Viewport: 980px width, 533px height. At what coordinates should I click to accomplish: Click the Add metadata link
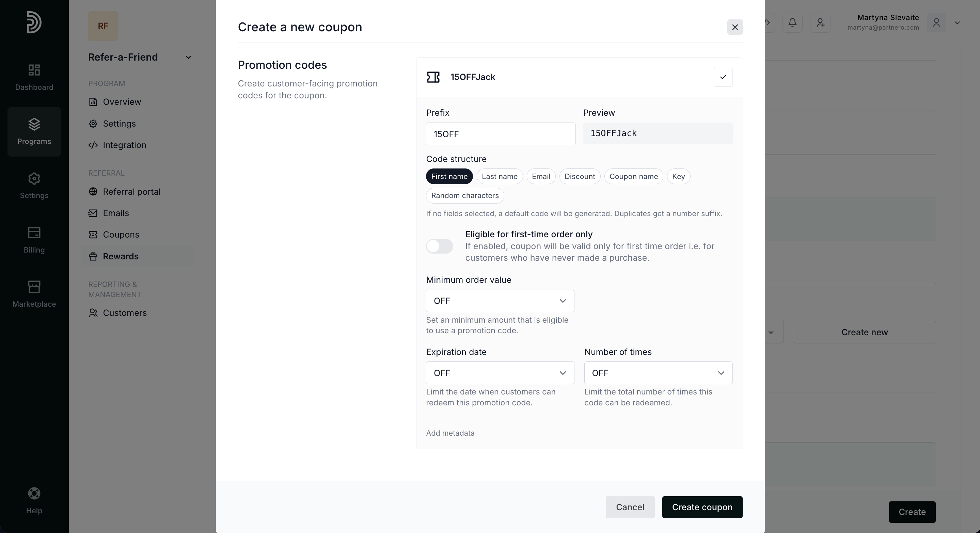450,433
